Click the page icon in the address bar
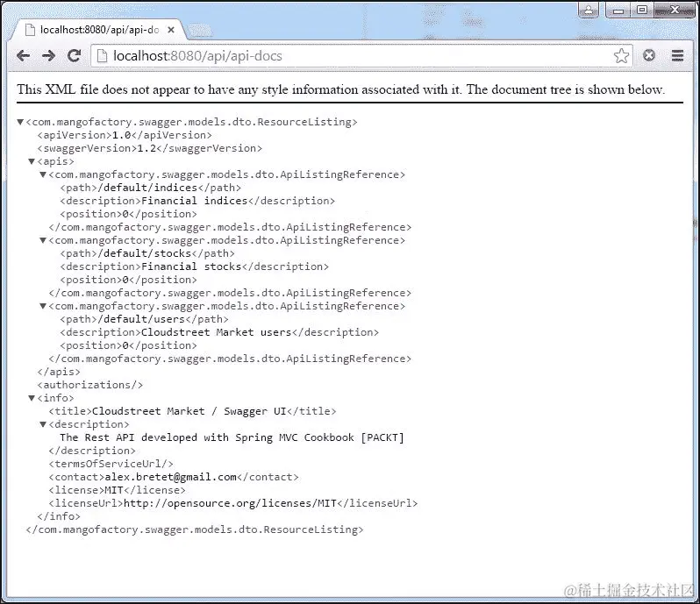Image resolution: width=700 pixels, height=604 pixels. tap(103, 56)
